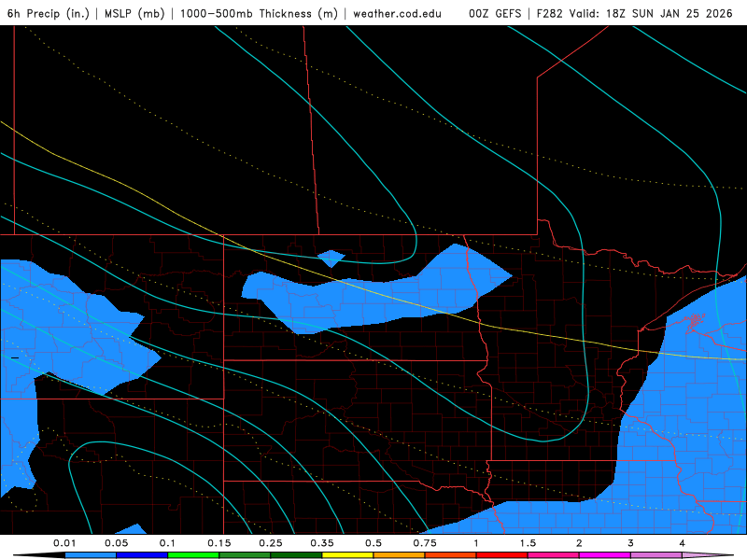Viewport: 747px width, 560px height.
Task: Click the legend value 3
Action: (631, 543)
